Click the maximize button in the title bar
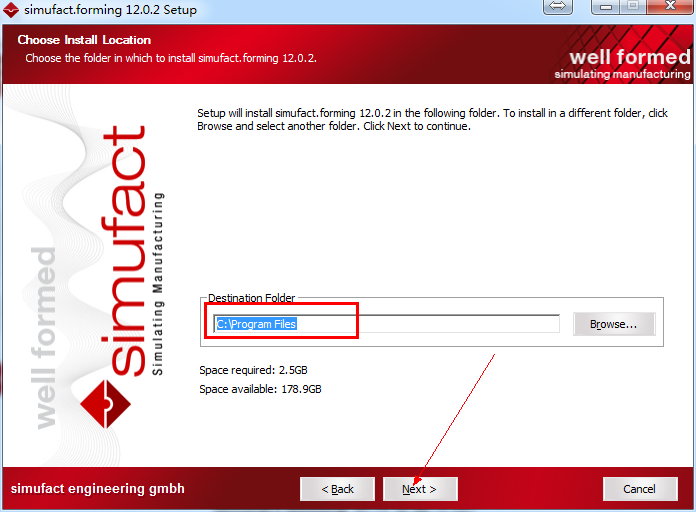696x512 pixels. click(633, 6)
